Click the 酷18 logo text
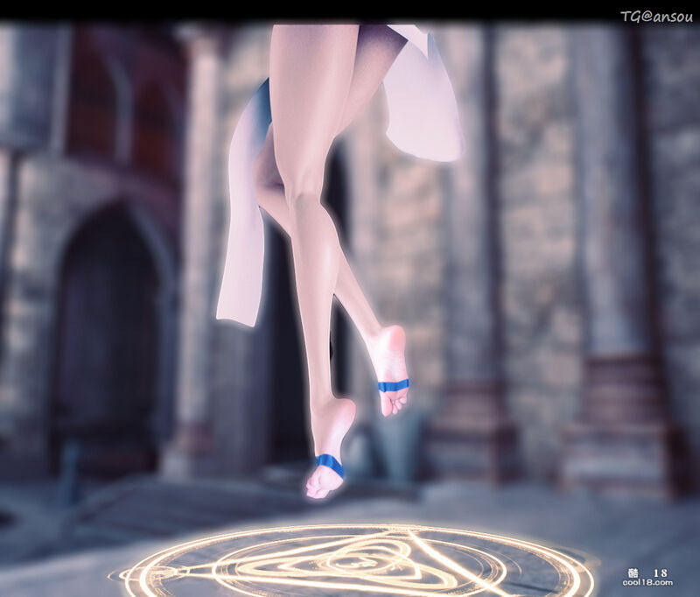Screen dimensions: 700x597 [648, 572]
